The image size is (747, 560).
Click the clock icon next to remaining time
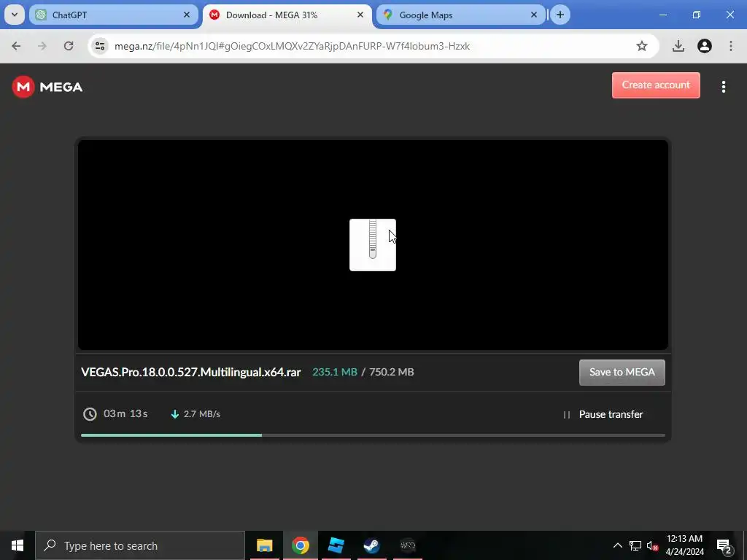coord(90,414)
